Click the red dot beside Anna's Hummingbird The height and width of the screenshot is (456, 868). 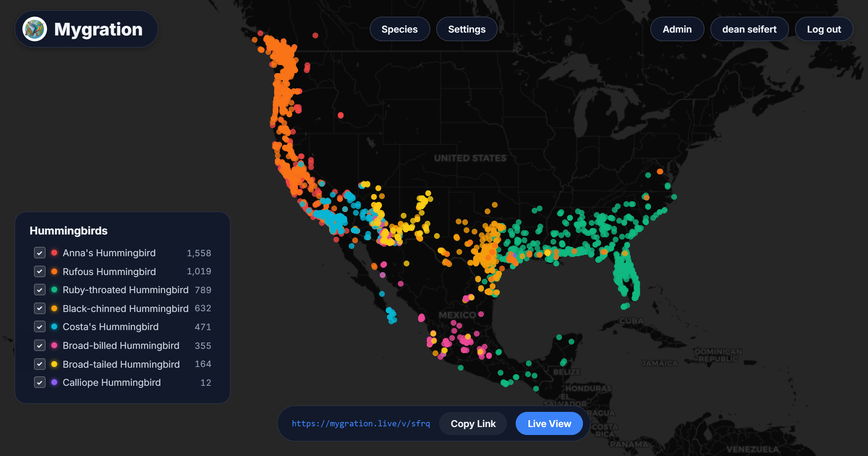[54, 253]
